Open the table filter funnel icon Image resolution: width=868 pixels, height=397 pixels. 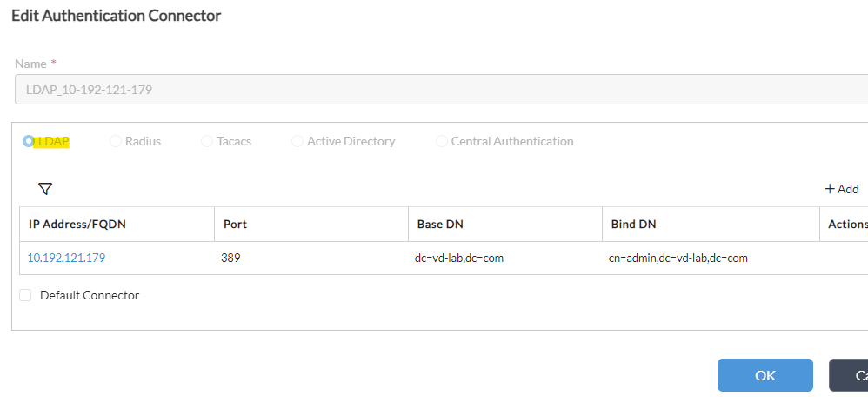(x=45, y=189)
